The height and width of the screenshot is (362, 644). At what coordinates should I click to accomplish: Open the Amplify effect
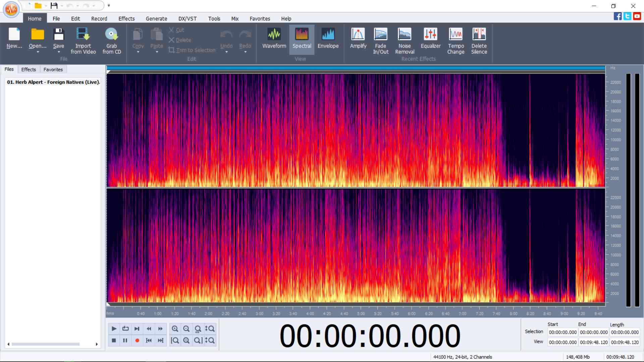pos(358,38)
